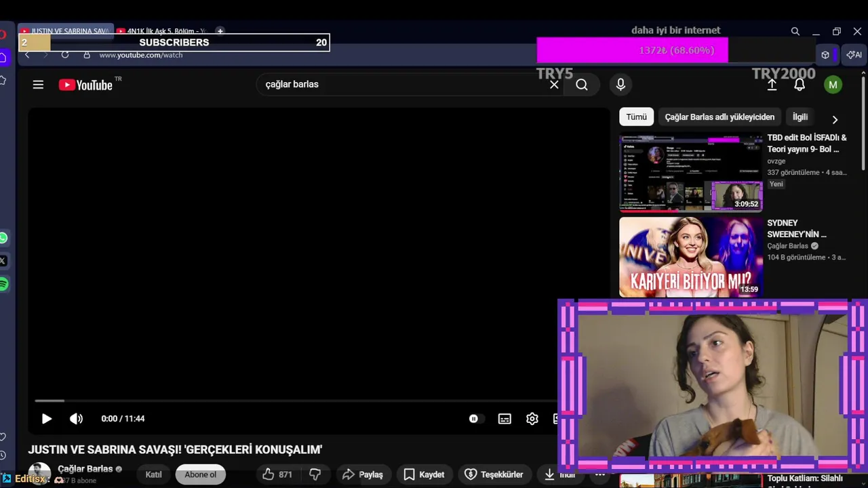This screenshot has height=488, width=868.
Task: Go to YouTube home via logo
Action: pos(85,85)
